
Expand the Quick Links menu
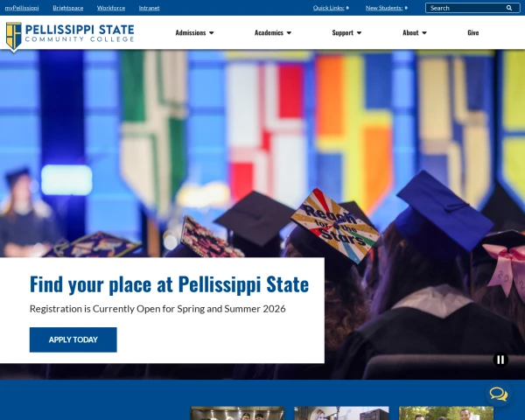tap(331, 8)
